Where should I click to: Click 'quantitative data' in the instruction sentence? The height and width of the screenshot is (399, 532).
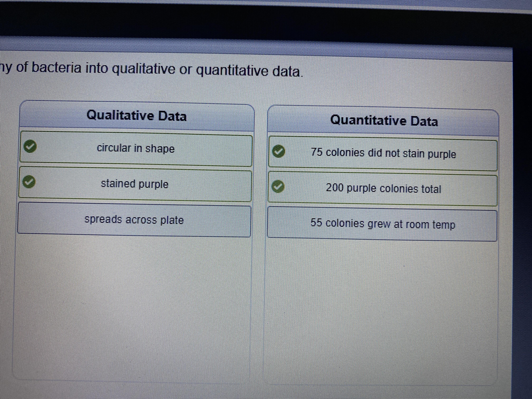point(248,71)
